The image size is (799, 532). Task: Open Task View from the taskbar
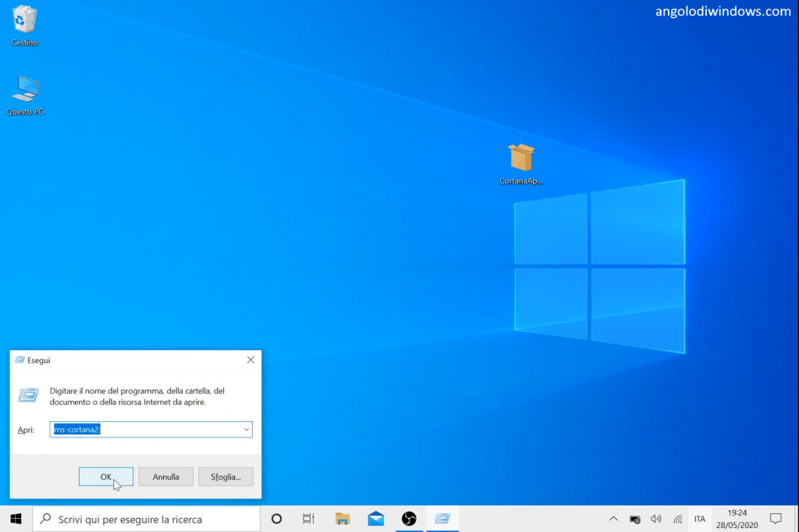308,519
